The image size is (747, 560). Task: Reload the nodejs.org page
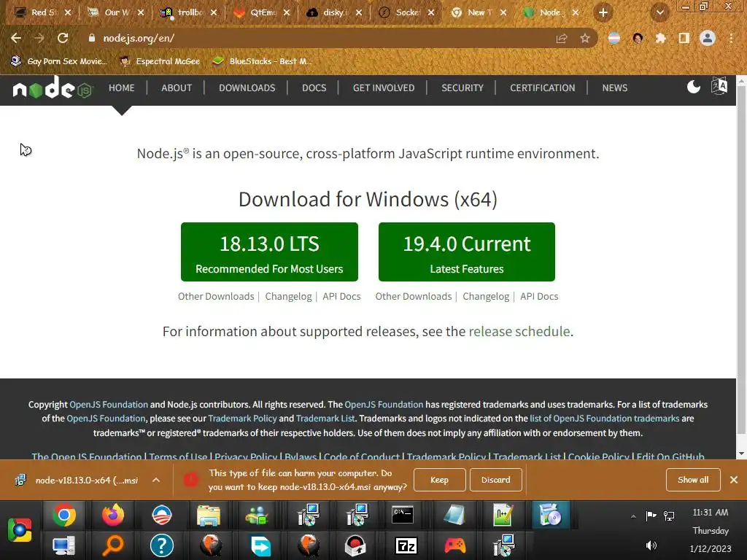click(x=63, y=38)
